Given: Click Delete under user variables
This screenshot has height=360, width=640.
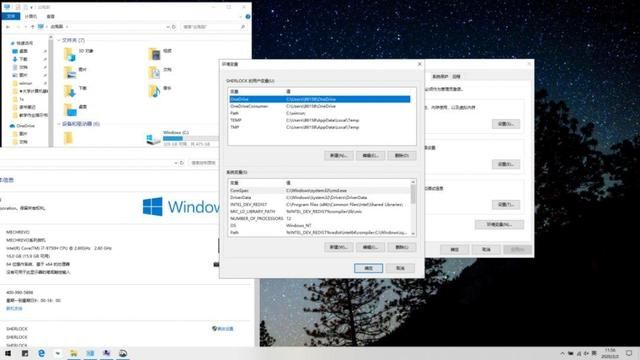Looking at the screenshot, I should [402, 156].
